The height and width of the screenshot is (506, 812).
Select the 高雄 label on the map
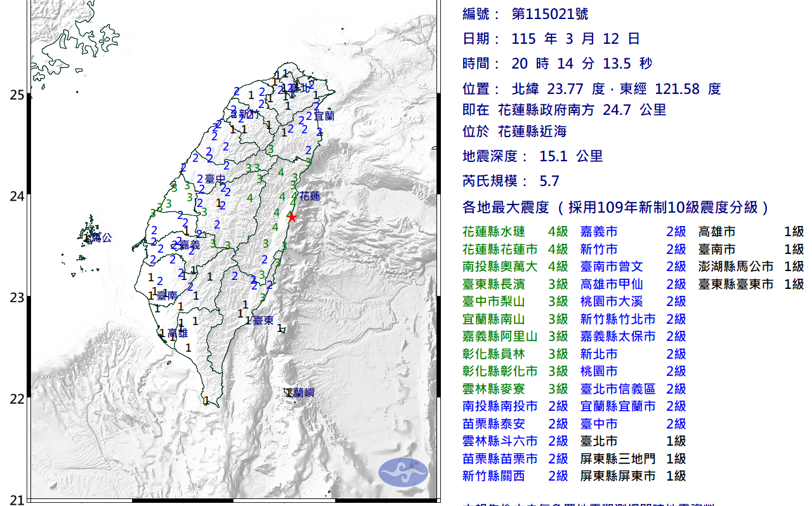[178, 333]
